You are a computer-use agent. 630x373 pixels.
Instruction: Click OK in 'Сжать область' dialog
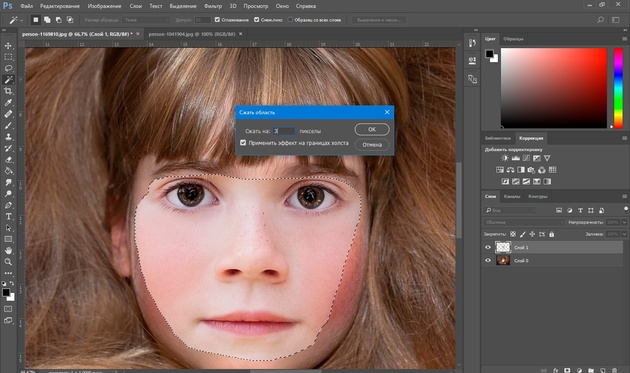coord(372,129)
